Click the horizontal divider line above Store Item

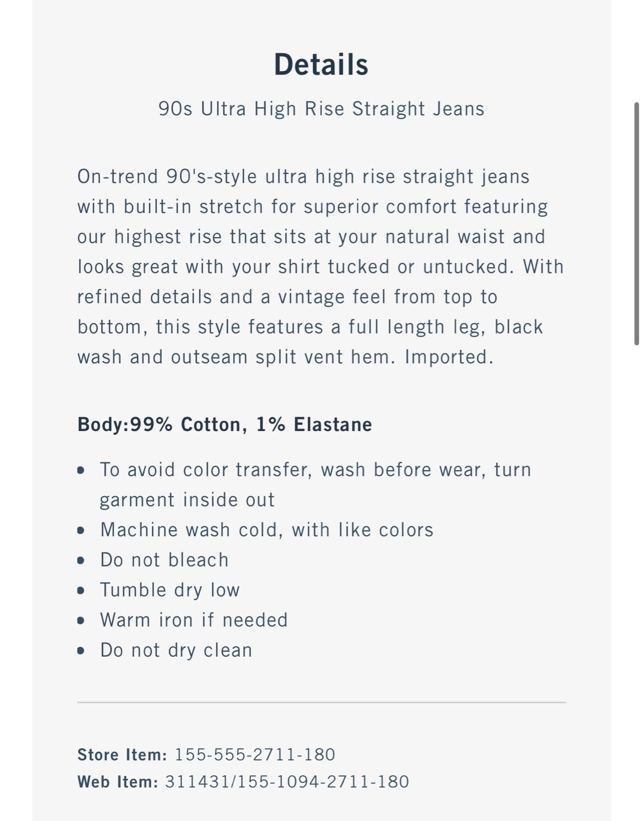[x=321, y=702]
